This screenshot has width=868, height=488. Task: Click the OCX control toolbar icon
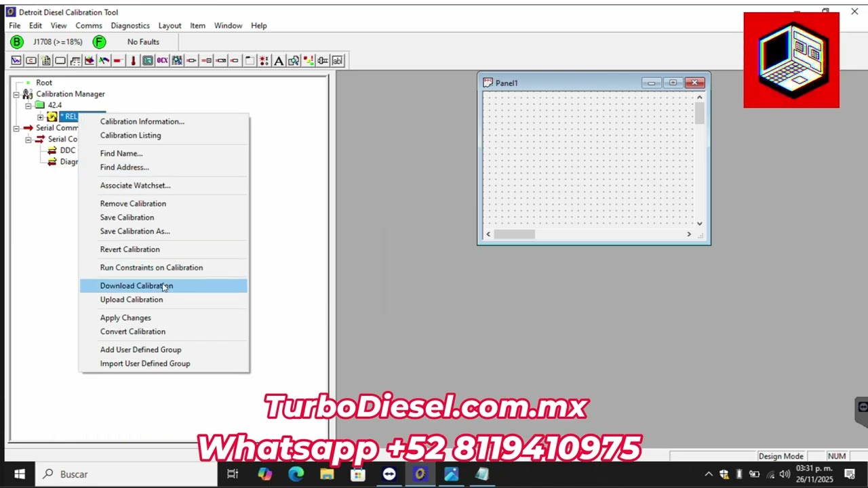pyautogui.click(x=162, y=60)
